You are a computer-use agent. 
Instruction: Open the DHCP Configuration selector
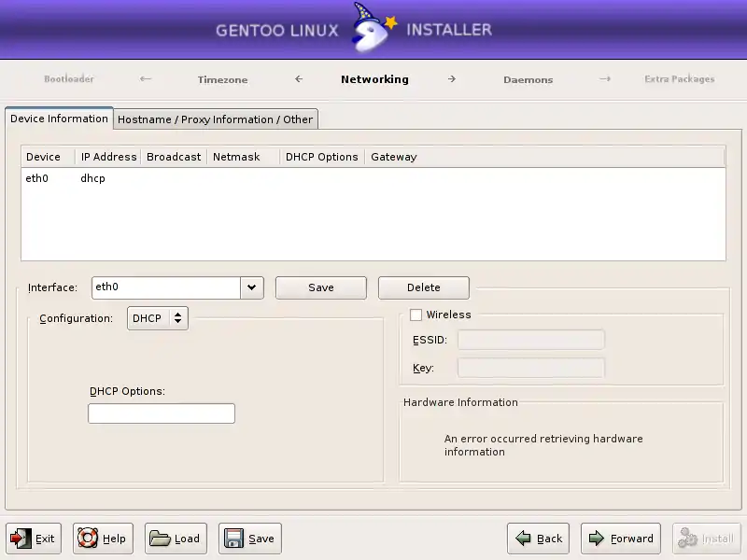tap(157, 318)
